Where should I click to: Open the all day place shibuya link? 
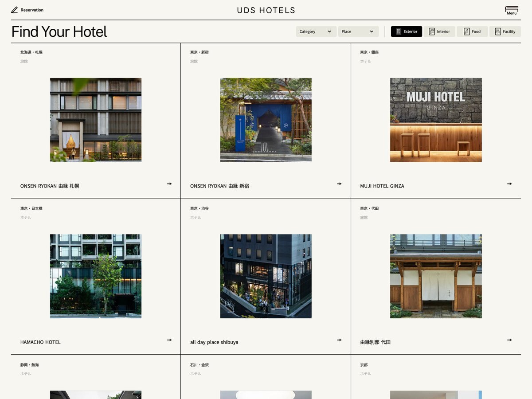pos(214,342)
